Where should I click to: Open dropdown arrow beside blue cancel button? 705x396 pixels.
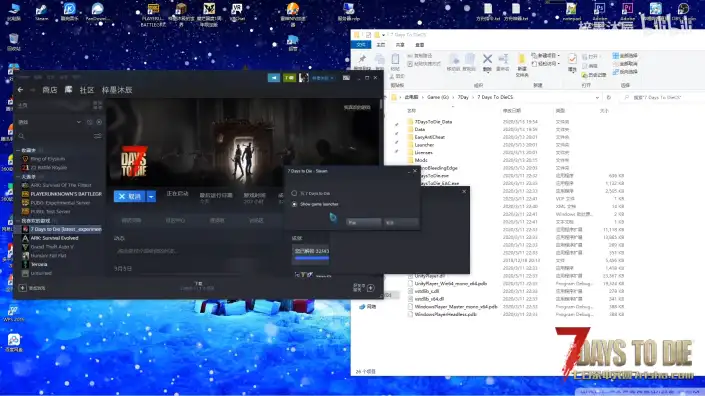(x=151, y=196)
